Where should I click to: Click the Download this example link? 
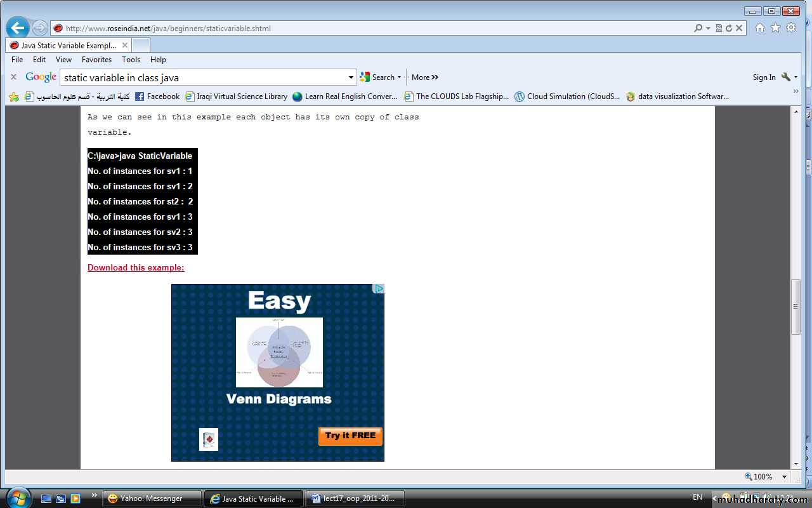[x=136, y=267]
